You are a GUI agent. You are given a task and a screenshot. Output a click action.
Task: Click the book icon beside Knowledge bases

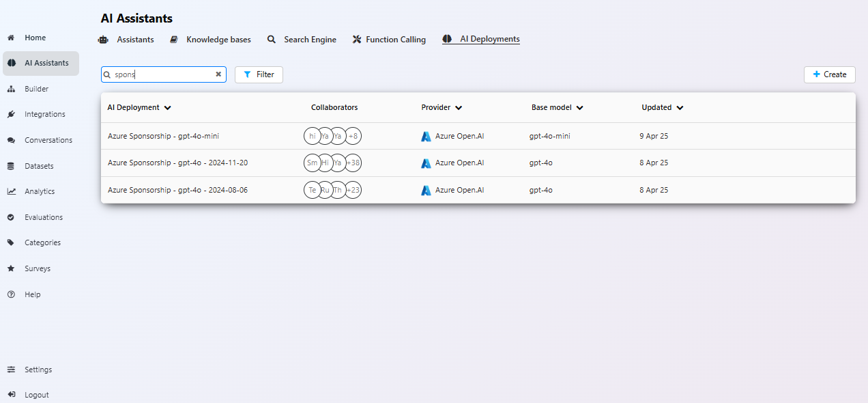click(174, 40)
